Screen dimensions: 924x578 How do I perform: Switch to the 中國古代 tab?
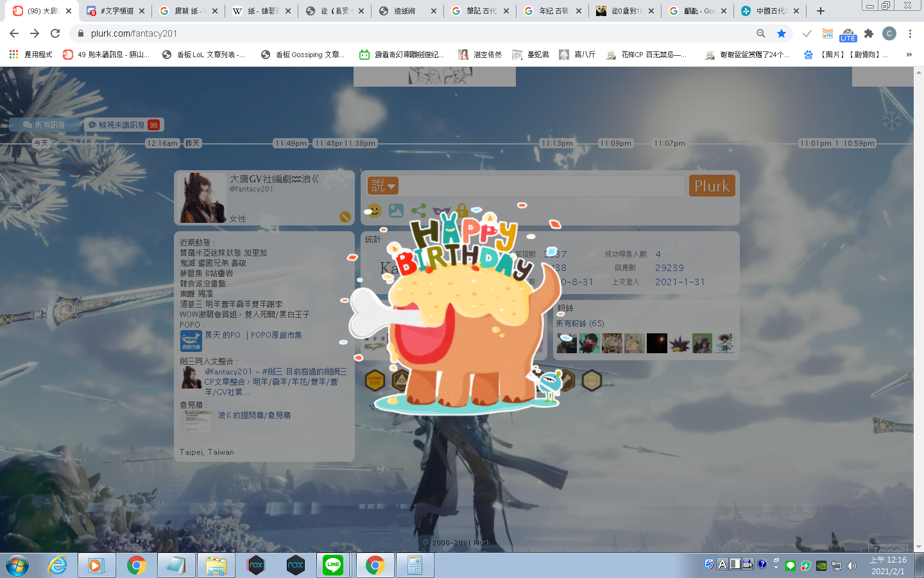tap(770, 11)
